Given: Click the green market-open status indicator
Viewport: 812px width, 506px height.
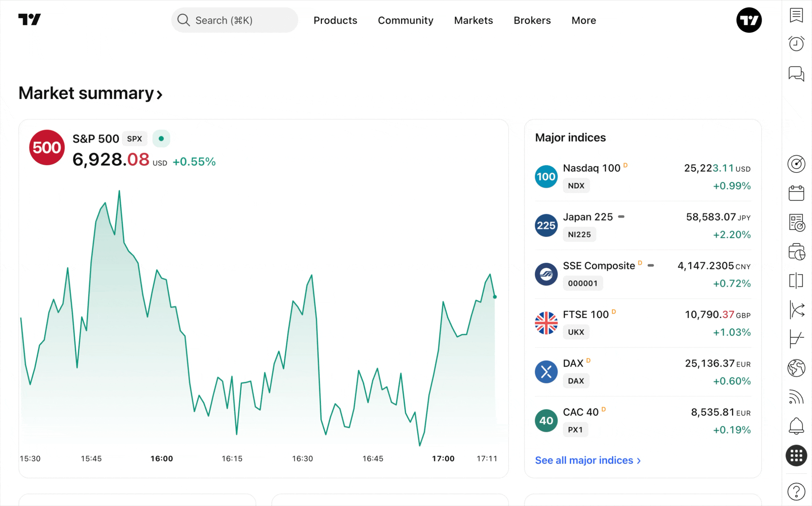Looking at the screenshot, I should click(161, 139).
